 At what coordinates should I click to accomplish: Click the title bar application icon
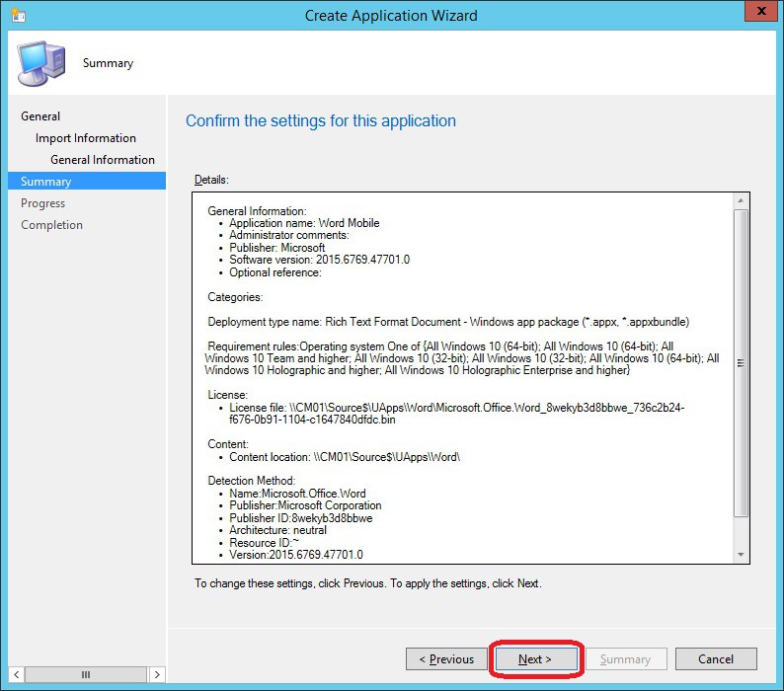click(x=19, y=15)
